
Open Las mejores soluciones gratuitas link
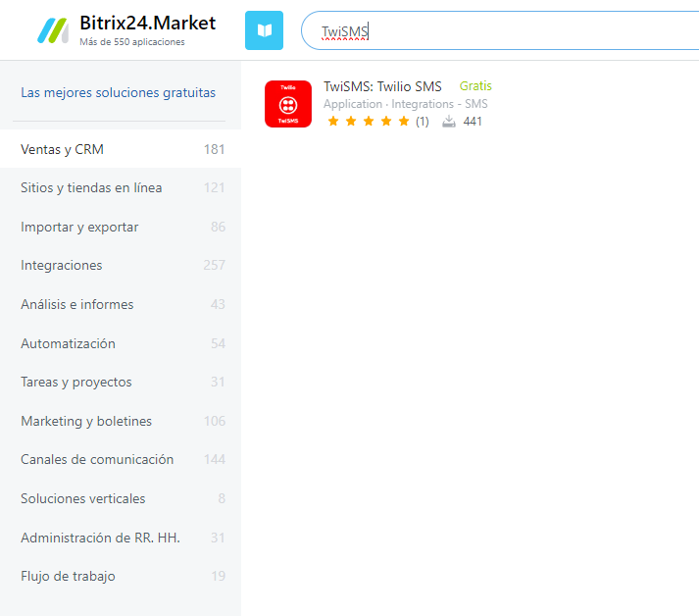[118, 93]
